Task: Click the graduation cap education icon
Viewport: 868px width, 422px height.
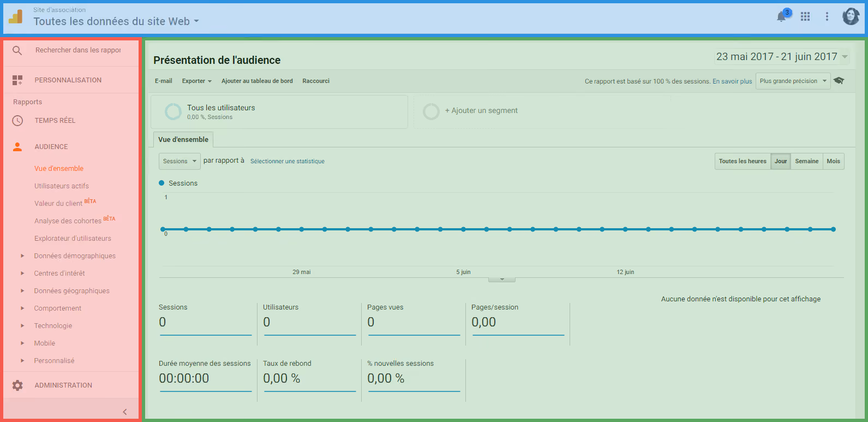Action: (839, 81)
